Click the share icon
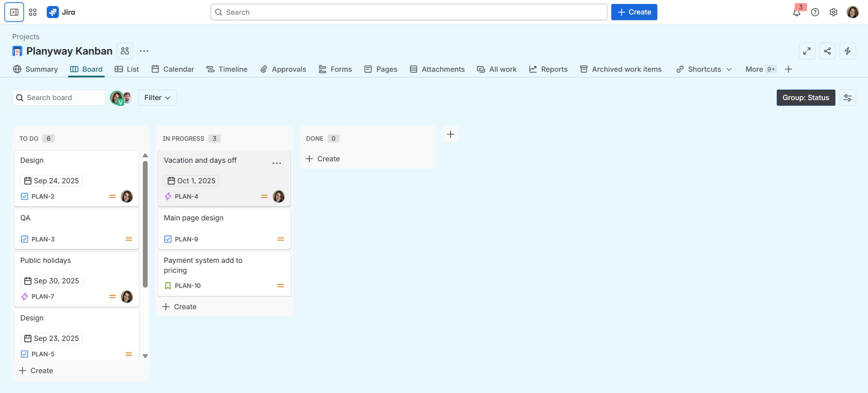 coord(827,51)
